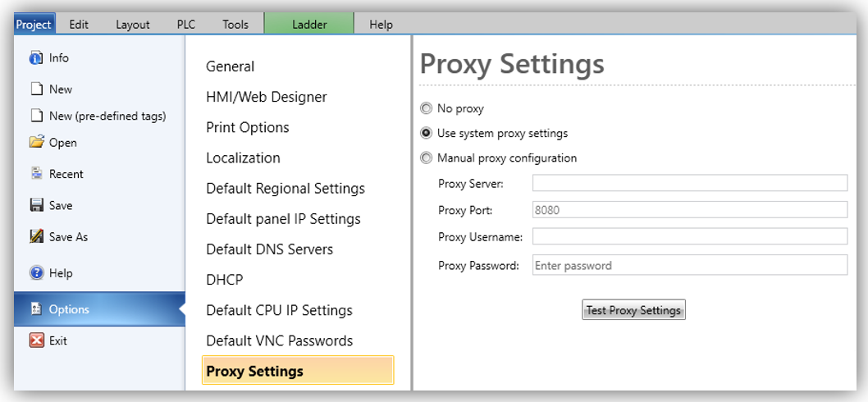This screenshot has height=402, width=868.
Task: Click into the Proxy Password field
Action: pos(690,265)
